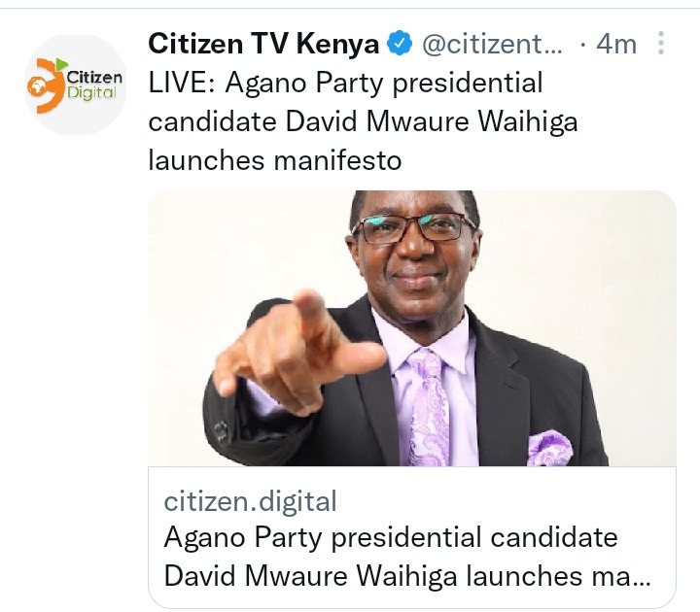Click the orange logo inside the avatar
This screenshot has height=612, width=700.
(46, 85)
